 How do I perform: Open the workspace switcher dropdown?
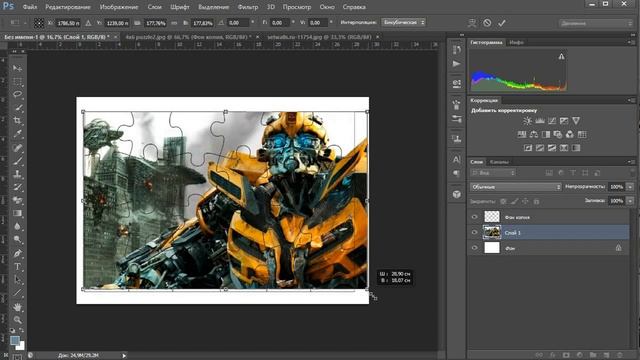pyautogui.click(x=596, y=23)
